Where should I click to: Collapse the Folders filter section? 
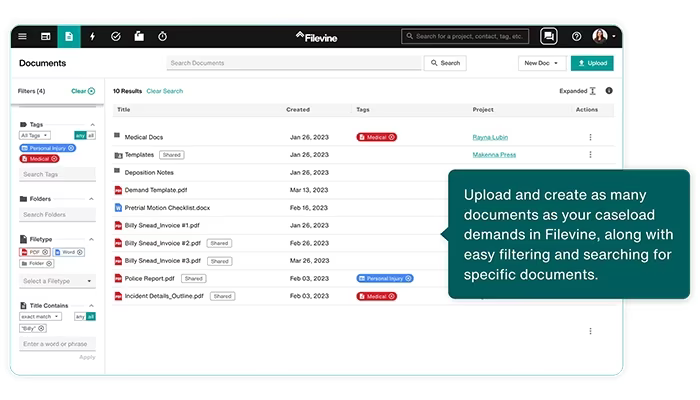[x=92, y=199]
